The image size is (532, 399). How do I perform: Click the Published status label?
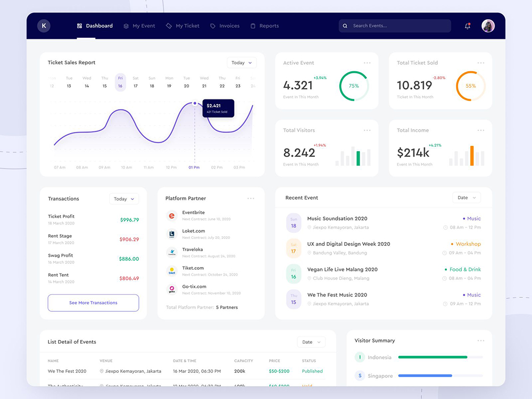click(x=312, y=371)
